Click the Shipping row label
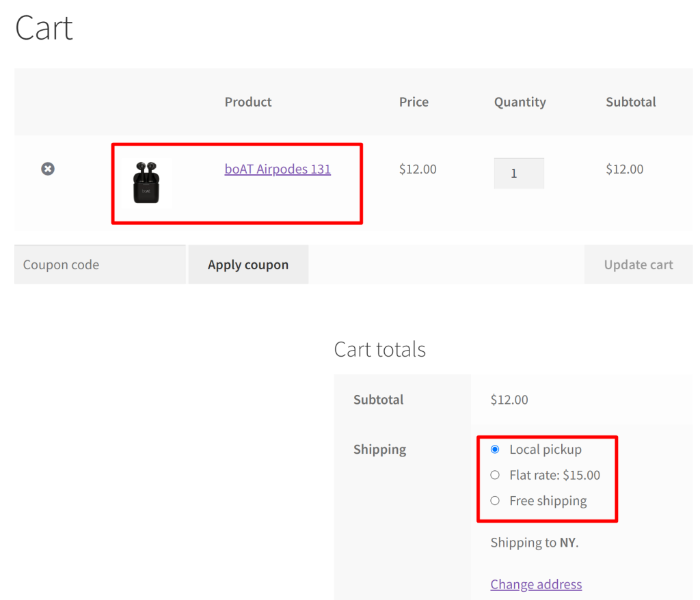The width and height of the screenshot is (700, 600). click(380, 450)
